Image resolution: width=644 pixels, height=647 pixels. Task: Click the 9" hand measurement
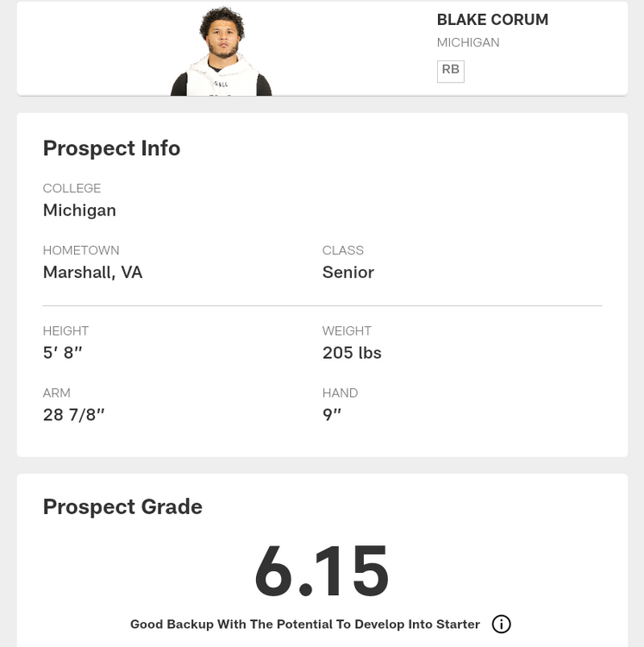pos(332,415)
